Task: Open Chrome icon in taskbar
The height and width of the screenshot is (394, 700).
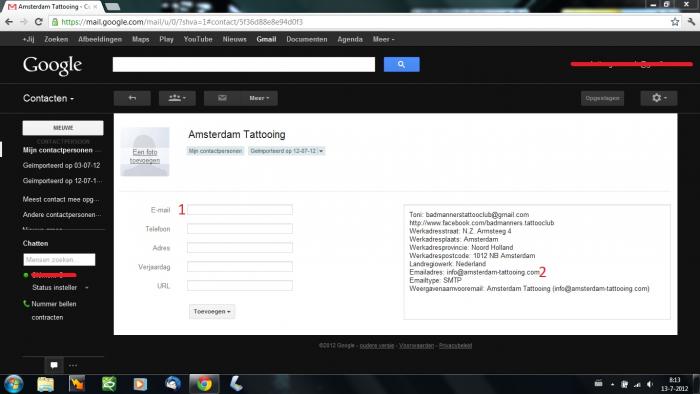Action: tap(204, 384)
